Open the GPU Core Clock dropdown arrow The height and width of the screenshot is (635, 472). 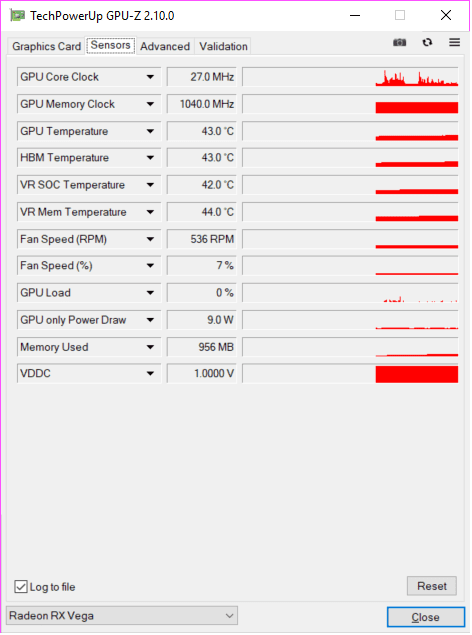(x=150, y=77)
